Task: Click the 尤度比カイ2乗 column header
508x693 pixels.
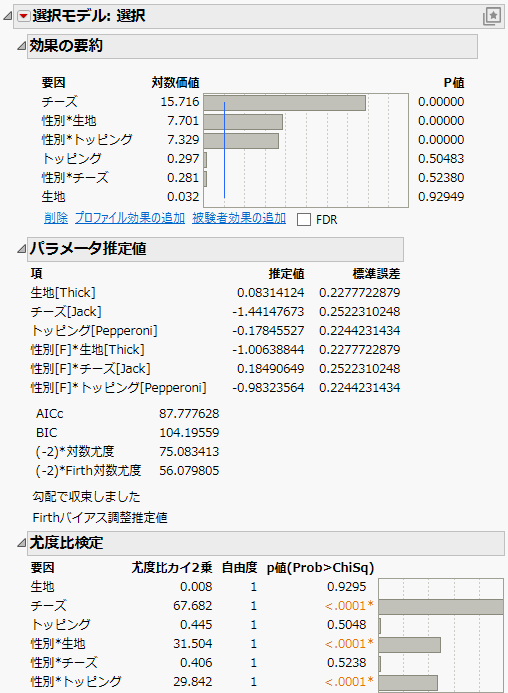Action: point(172,567)
